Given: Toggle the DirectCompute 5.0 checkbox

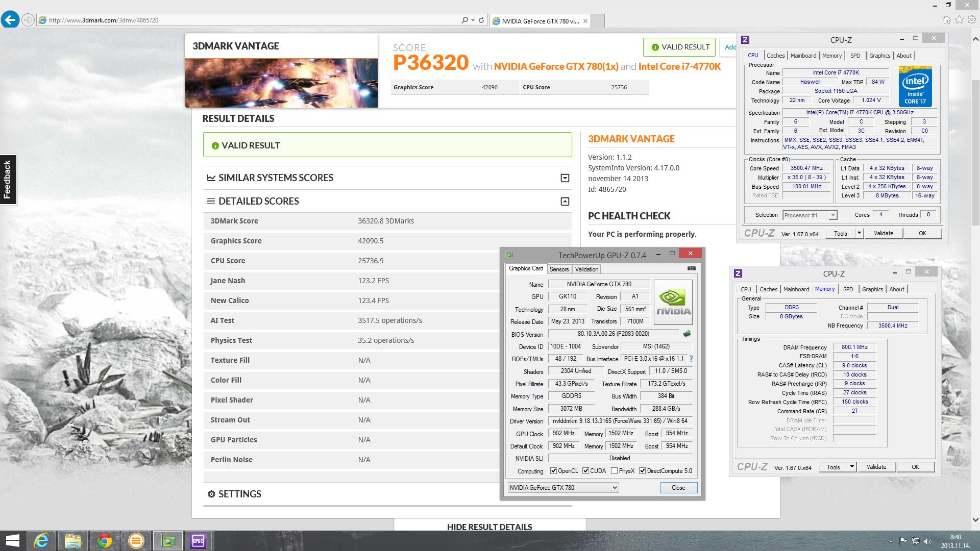Looking at the screenshot, I should (x=643, y=471).
